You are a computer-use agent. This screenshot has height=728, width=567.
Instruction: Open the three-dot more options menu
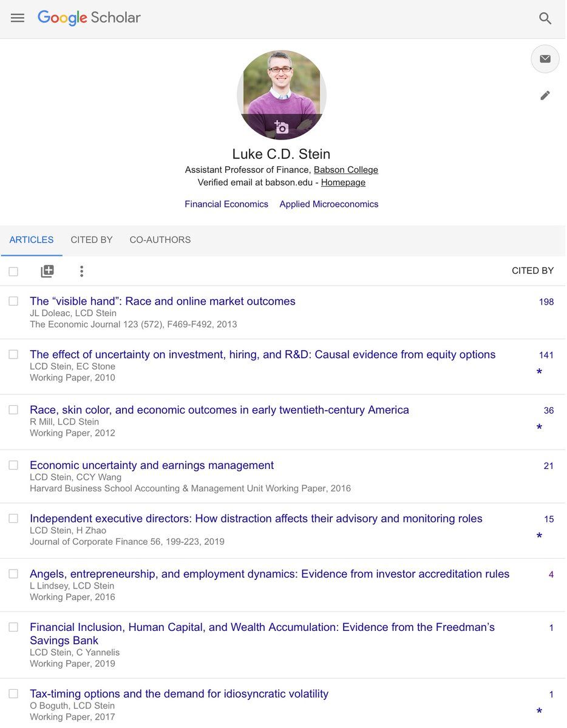(82, 271)
